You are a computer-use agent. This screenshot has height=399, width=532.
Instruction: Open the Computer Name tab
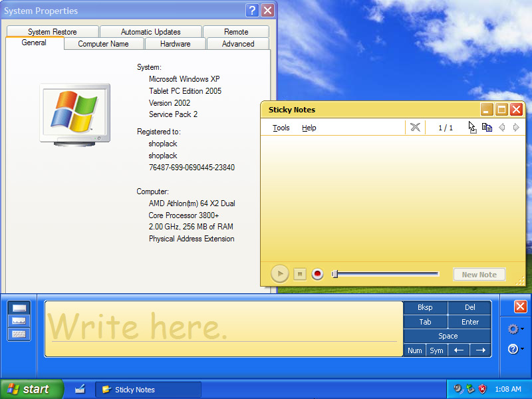point(104,44)
